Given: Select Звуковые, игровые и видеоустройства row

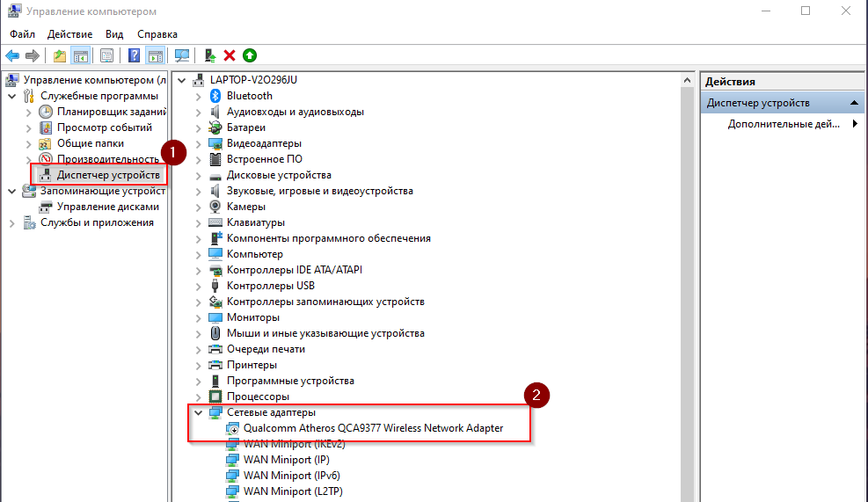Looking at the screenshot, I should pyautogui.click(x=319, y=191).
